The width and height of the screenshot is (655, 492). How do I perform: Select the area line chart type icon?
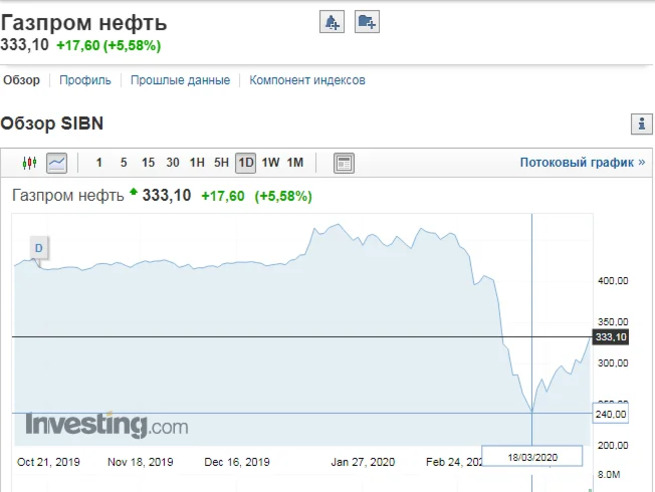pyautogui.click(x=56, y=163)
